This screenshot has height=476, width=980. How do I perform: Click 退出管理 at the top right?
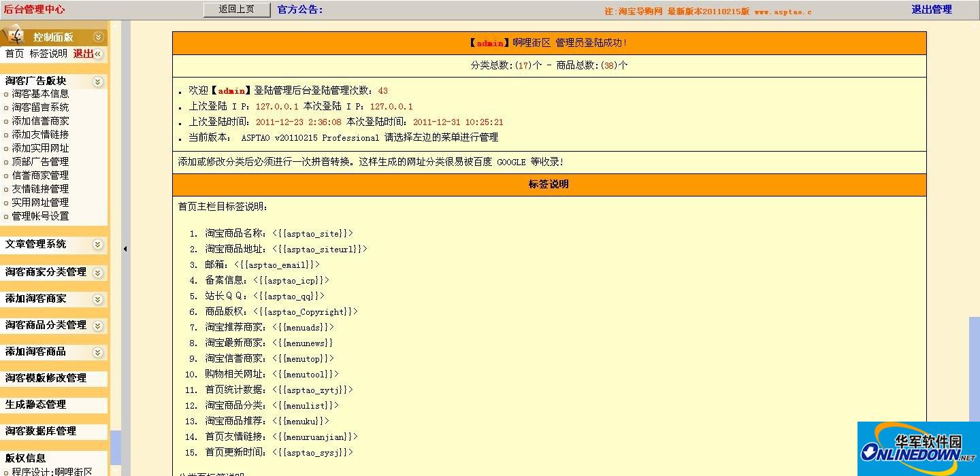pos(932,10)
